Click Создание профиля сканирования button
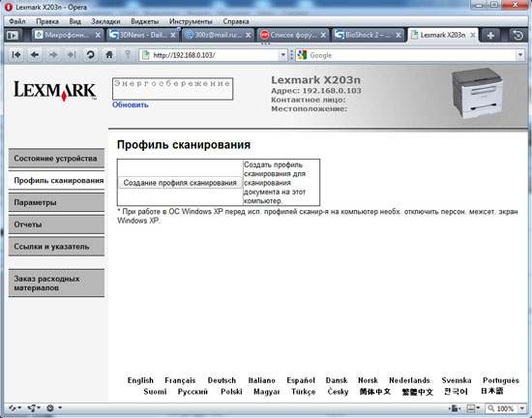Image resolution: width=532 pixels, height=418 pixels. 180,183
